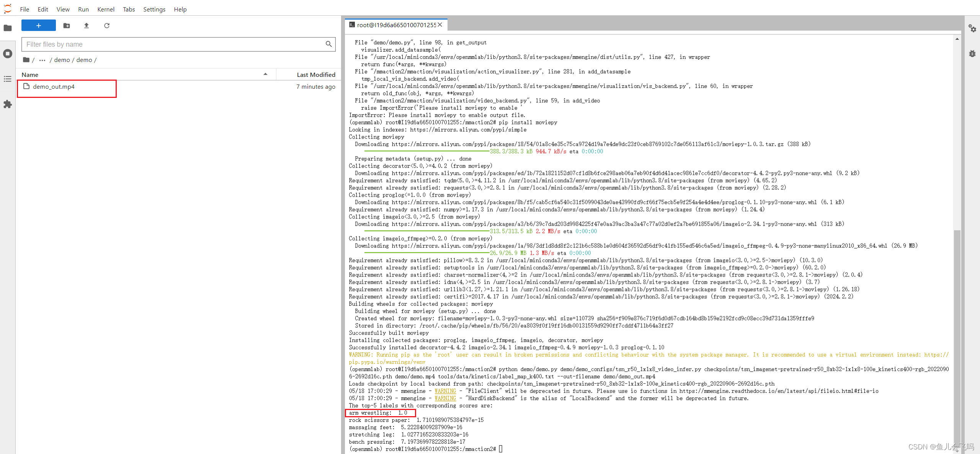Open the Kernel menu
Screen dimensions: 980x454
(106, 9)
